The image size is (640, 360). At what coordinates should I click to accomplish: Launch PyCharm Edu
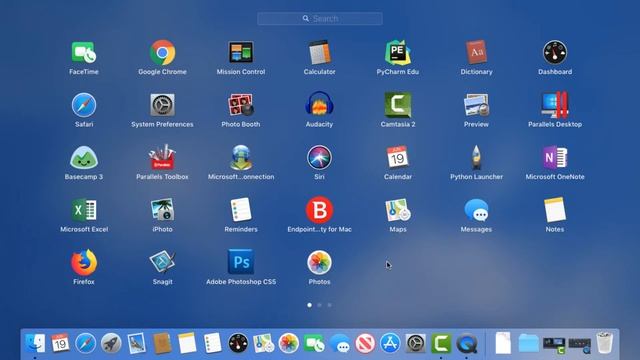[x=398, y=53]
